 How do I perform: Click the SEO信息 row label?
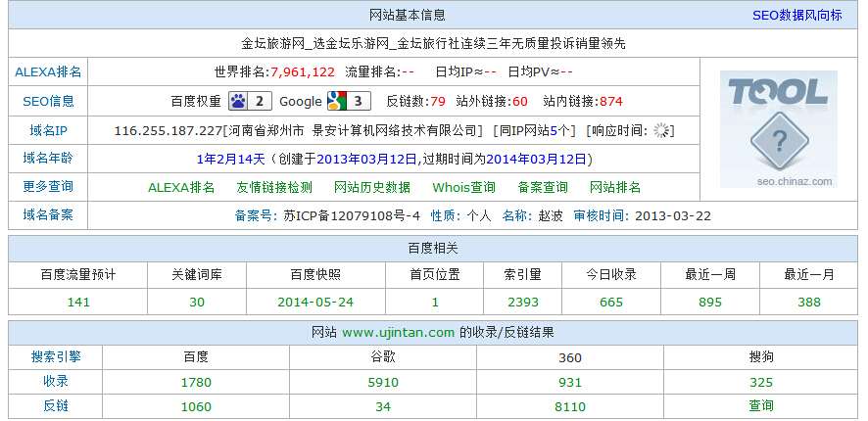point(48,101)
